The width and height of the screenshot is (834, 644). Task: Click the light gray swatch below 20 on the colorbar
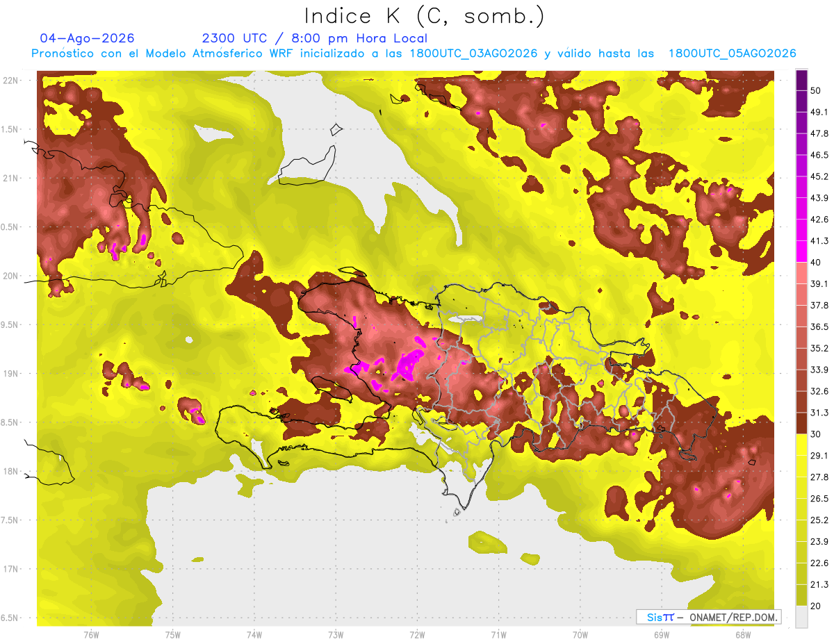[x=802, y=616]
